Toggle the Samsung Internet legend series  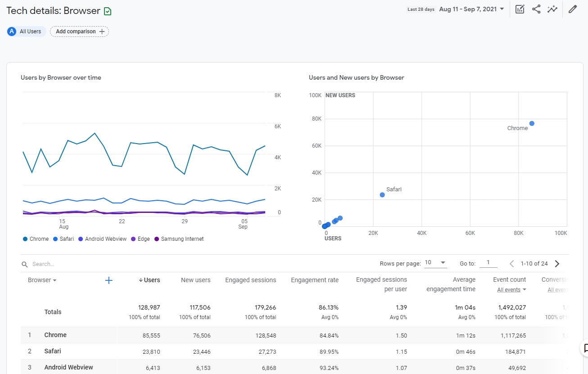(x=179, y=239)
